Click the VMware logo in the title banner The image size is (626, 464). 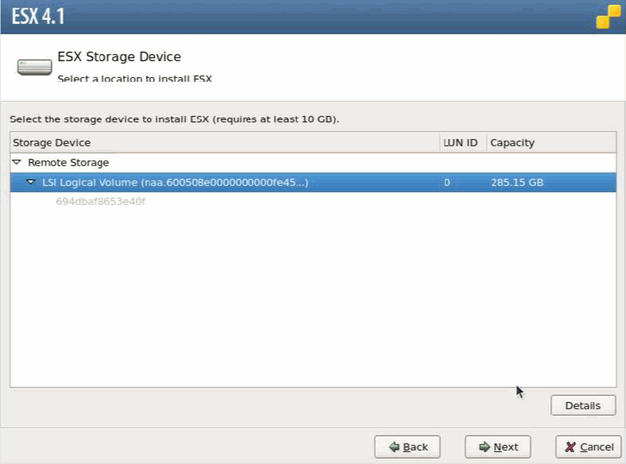tap(605, 17)
